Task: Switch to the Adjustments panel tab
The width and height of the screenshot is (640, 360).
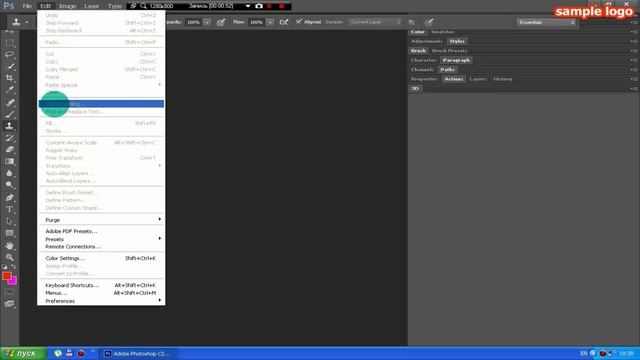Action: [427, 41]
